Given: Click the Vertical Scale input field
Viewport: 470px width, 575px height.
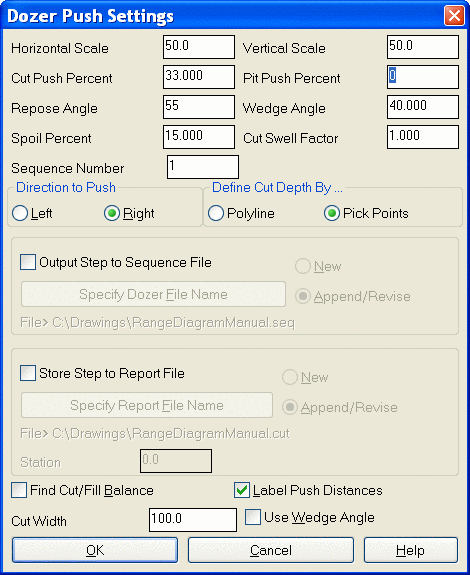Looking at the screenshot, I should 423,47.
